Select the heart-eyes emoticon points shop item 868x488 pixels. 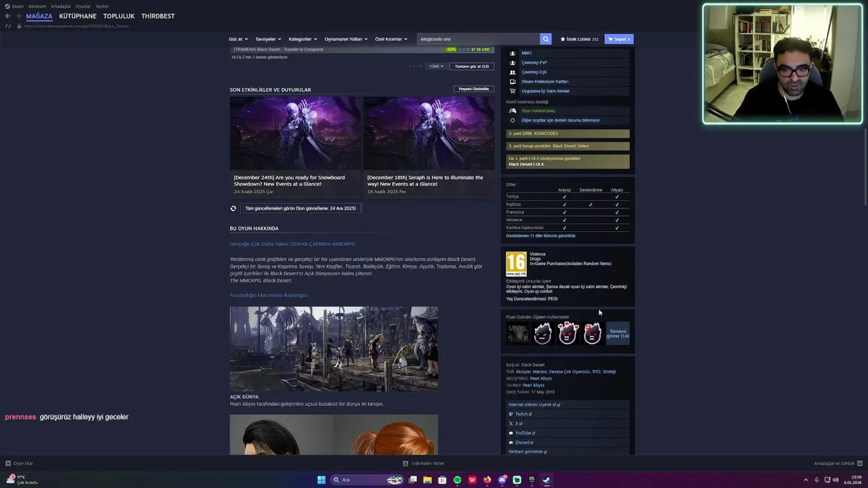[568, 333]
